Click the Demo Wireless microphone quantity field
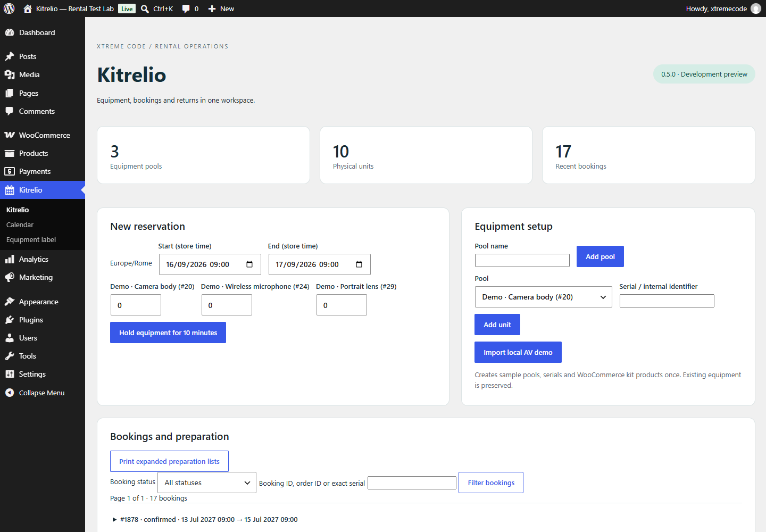Image resolution: width=766 pixels, height=532 pixels. tap(227, 305)
